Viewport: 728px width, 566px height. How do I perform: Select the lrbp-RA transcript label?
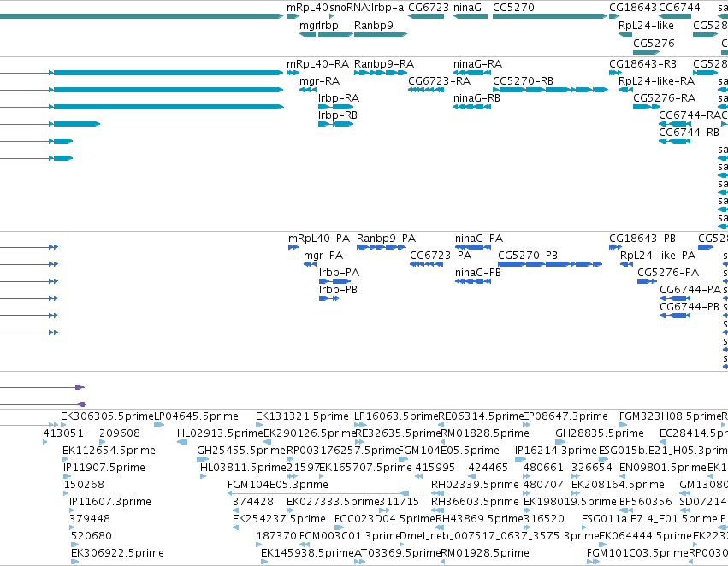coord(339,97)
